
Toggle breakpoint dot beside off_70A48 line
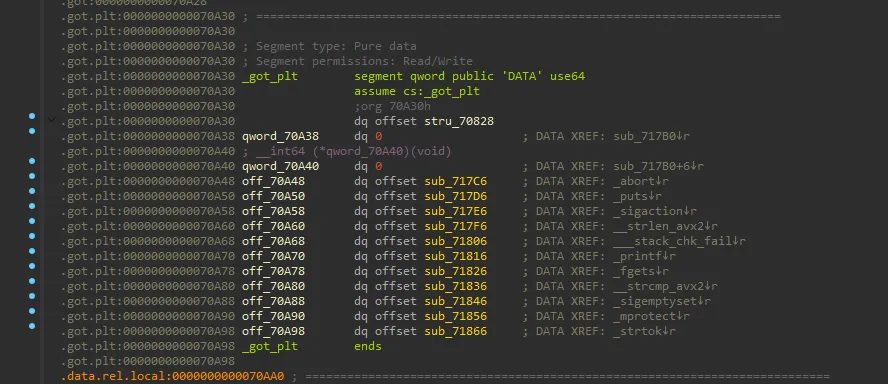click(32, 176)
